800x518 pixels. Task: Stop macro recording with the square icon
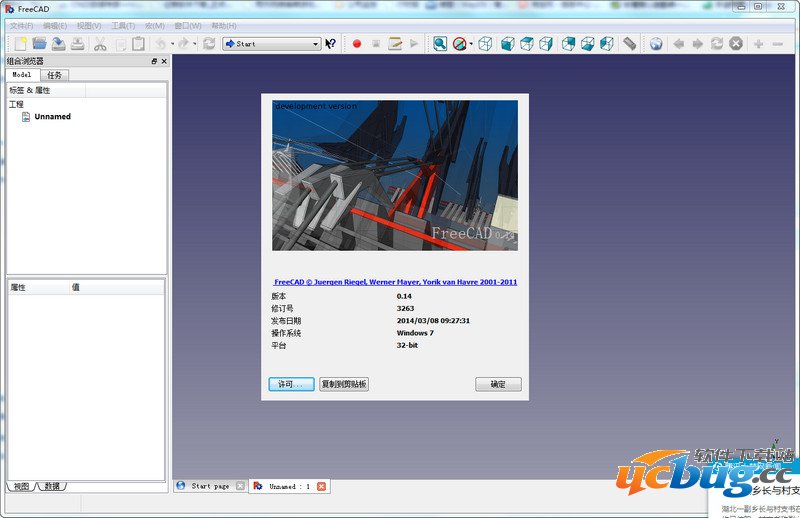376,44
